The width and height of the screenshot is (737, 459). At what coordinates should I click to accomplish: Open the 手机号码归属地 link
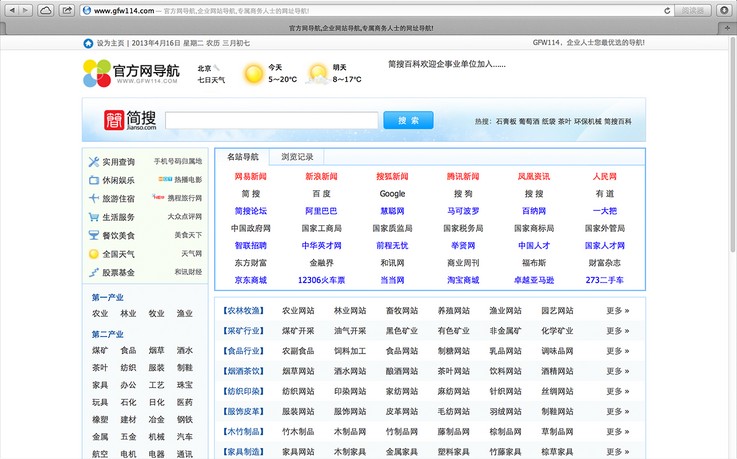(x=178, y=161)
